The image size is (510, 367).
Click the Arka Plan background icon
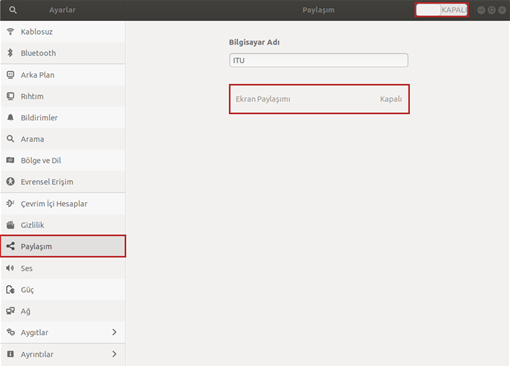coord(10,75)
